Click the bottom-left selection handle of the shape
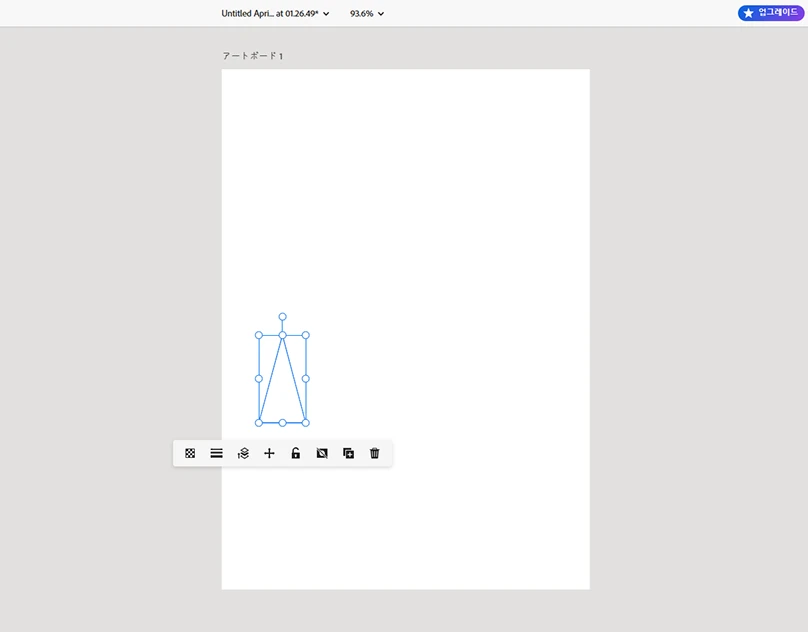808x632 pixels. [259, 422]
